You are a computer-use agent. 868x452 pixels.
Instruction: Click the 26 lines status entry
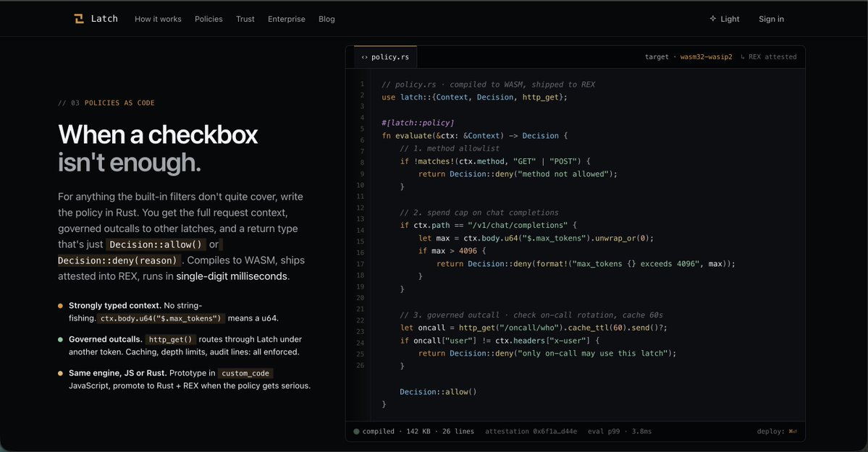(x=458, y=432)
